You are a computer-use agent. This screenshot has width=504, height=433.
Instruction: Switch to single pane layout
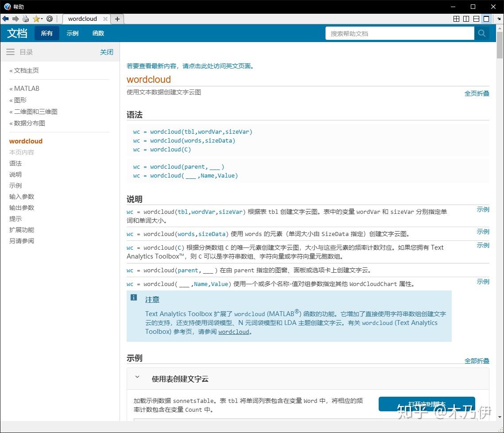click(x=486, y=19)
